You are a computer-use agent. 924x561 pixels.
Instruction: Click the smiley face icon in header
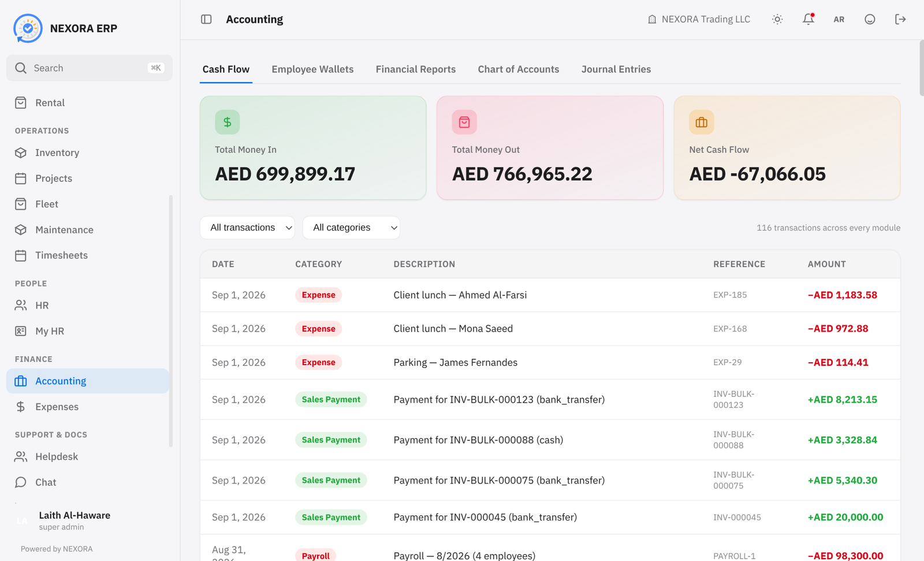pos(870,19)
